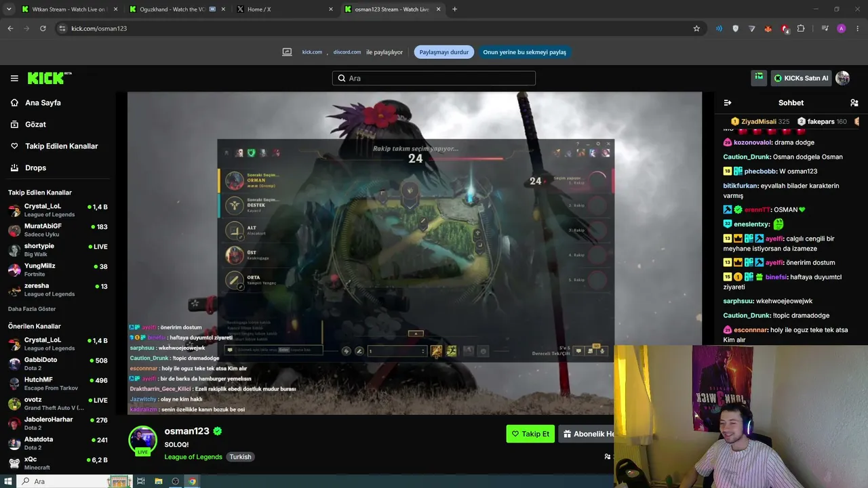The image size is (868, 488).
Task: Open the Crystal_LoL followed channel
Action: (58, 210)
